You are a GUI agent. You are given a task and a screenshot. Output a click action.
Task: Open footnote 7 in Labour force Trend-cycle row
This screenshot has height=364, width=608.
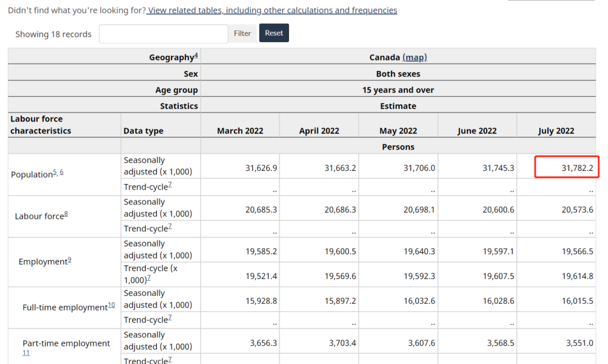(170, 227)
